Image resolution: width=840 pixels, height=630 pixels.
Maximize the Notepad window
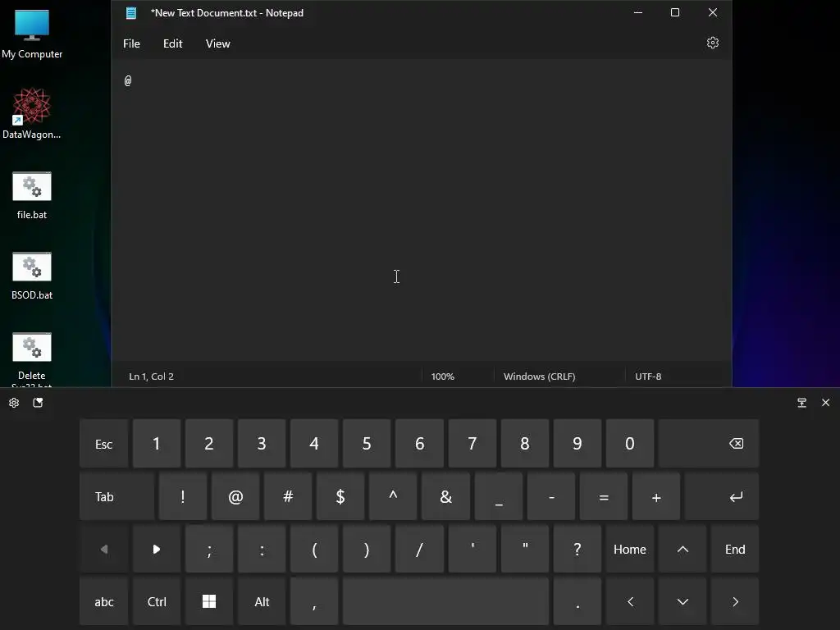click(x=675, y=12)
